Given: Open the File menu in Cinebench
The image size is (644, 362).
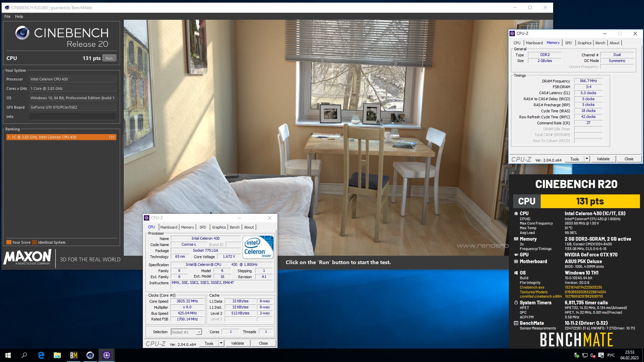Looking at the screenshot, I should (x=7, y=16).
